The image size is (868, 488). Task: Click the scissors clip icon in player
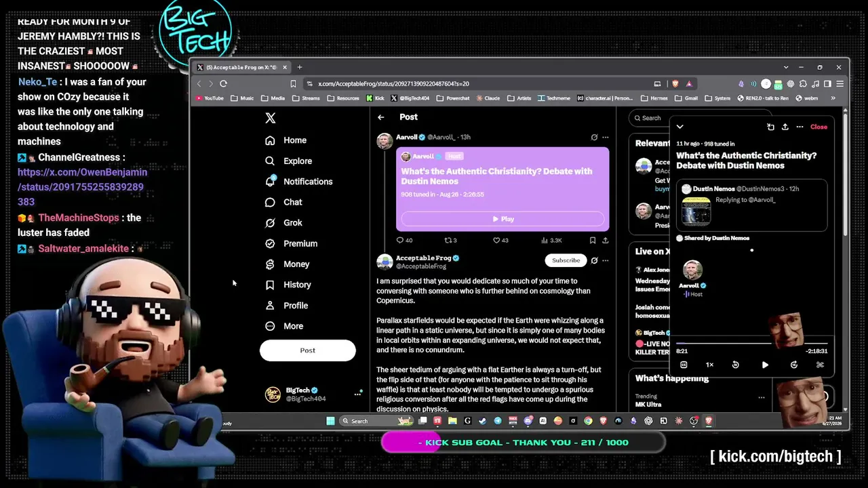click(x=820, y=365)
